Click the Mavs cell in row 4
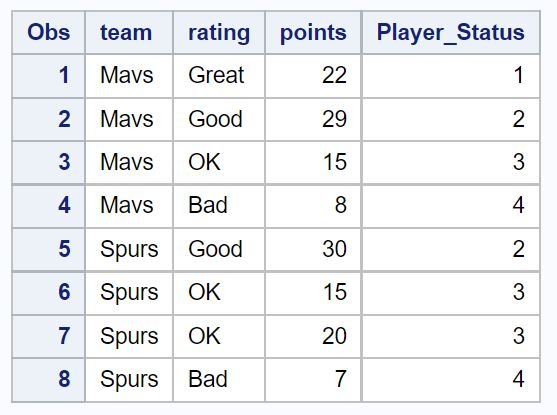Viewport: 557px width, 415px height. pyautogui.click(x=129, y=206)
